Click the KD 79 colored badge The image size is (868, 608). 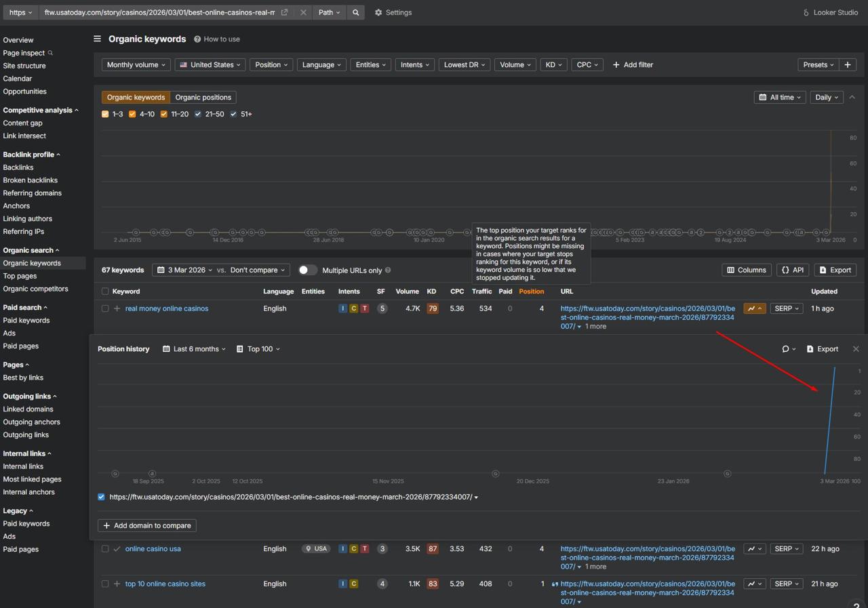[x=433, y=308]
